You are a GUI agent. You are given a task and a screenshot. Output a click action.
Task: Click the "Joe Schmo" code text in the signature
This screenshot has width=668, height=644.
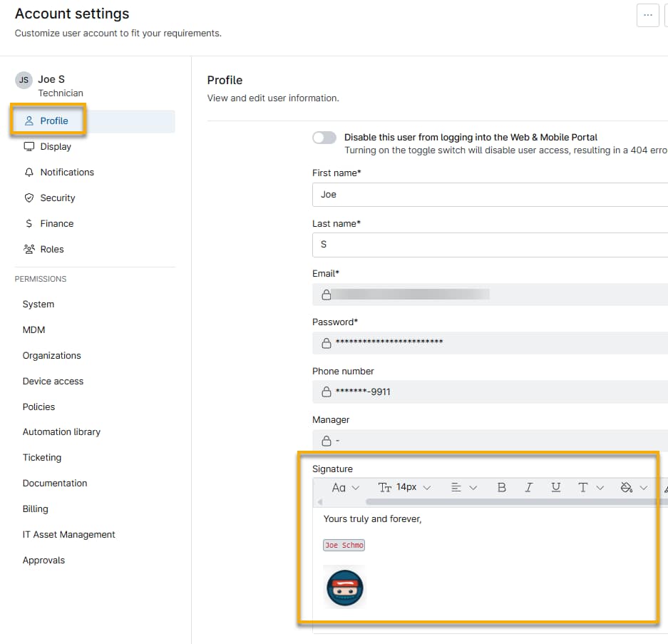click(x=344, y=545)
